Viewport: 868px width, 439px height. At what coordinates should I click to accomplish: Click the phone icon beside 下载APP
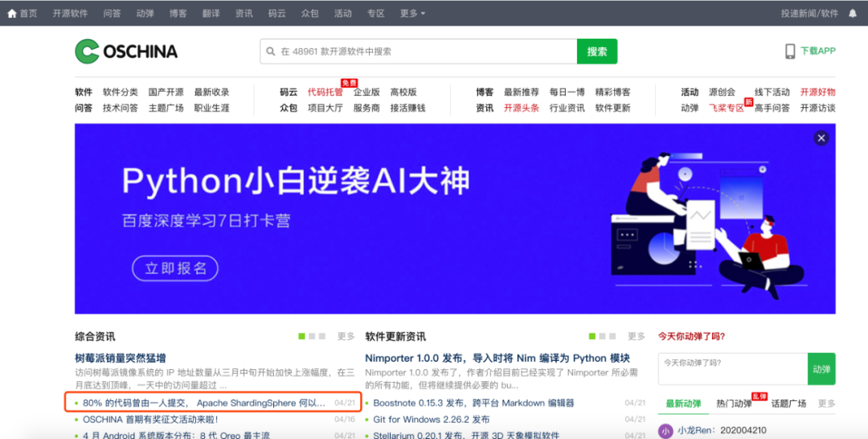point(790,51)
